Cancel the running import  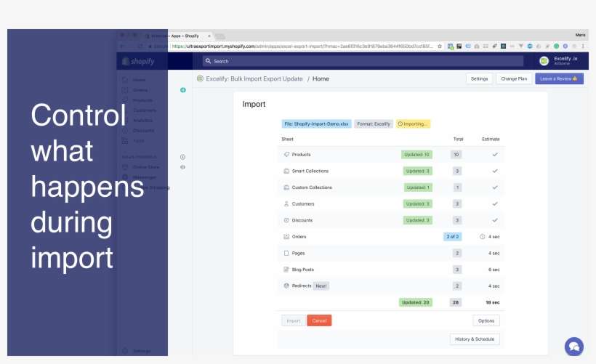pyautogui.click(x=319, y=320)
